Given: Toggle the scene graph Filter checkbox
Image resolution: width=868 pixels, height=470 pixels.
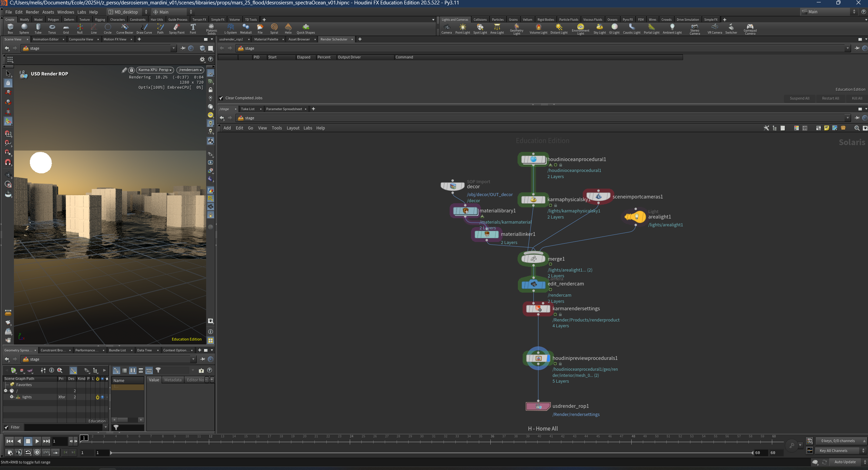Looking at the screenshot, I should click(6, 428).
